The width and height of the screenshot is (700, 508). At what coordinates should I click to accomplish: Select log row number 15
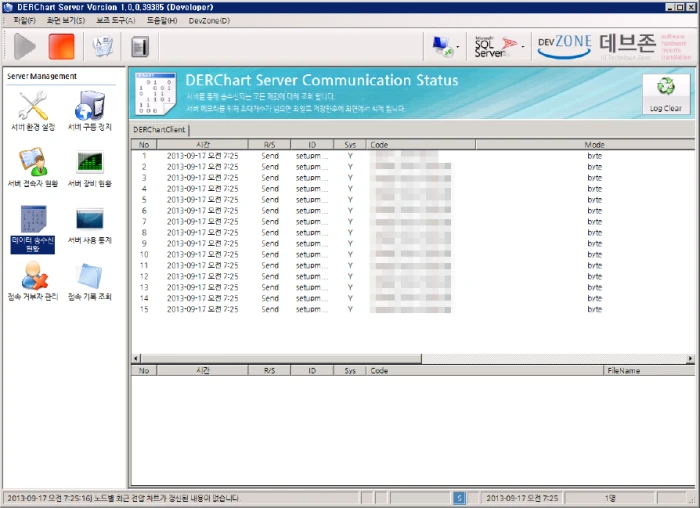click(413, 309)
